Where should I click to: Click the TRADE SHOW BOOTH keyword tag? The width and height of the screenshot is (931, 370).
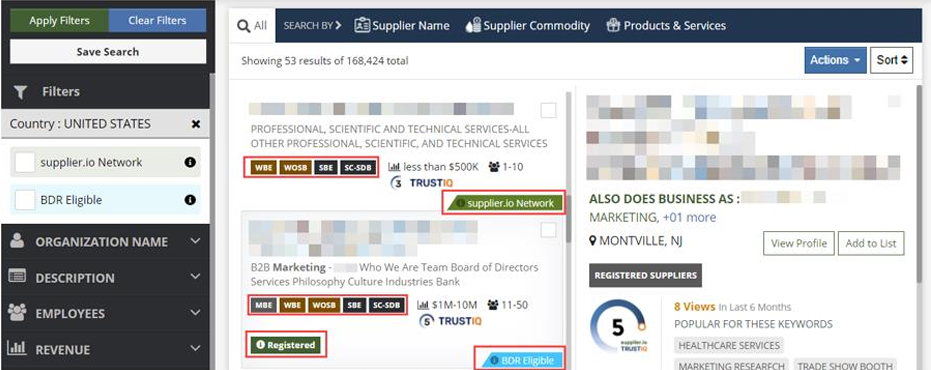click(844, 365)
